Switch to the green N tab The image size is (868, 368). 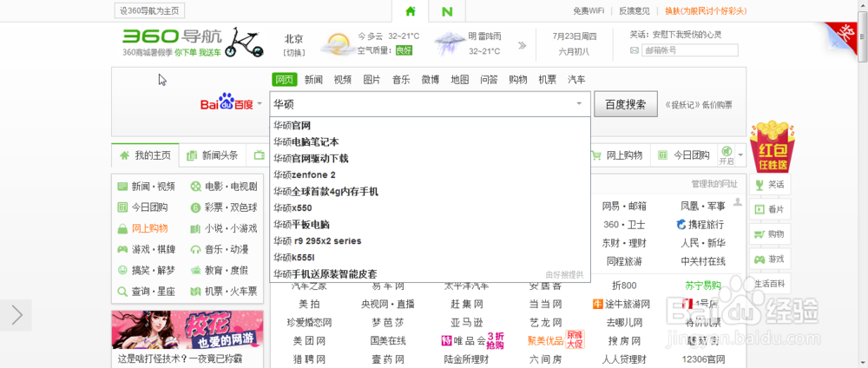[x=447, y=11]
